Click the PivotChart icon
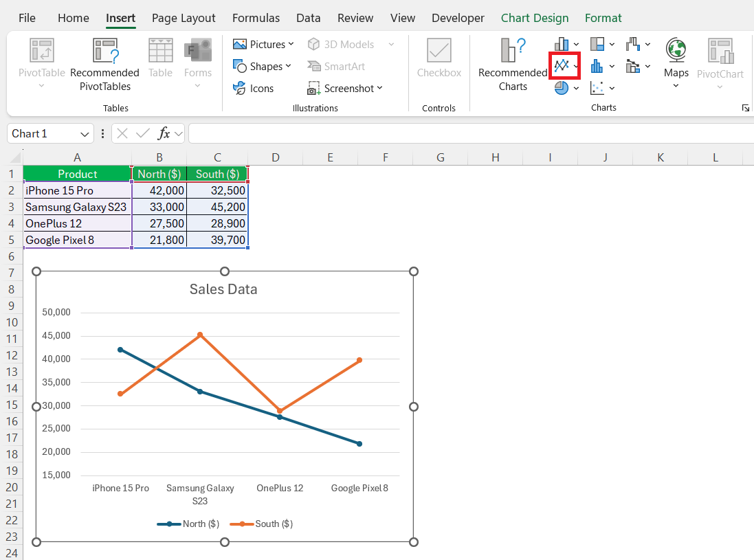 tap(720, 50)
